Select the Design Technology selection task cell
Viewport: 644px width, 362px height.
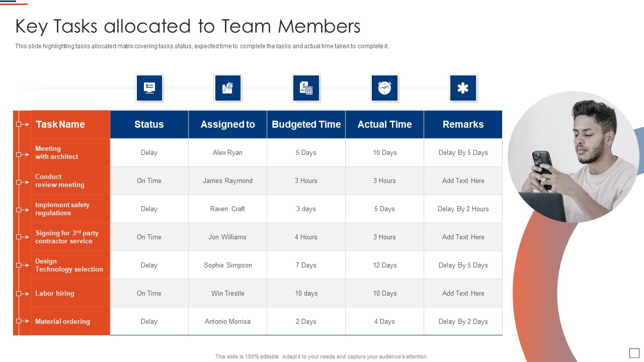point(71,265)
